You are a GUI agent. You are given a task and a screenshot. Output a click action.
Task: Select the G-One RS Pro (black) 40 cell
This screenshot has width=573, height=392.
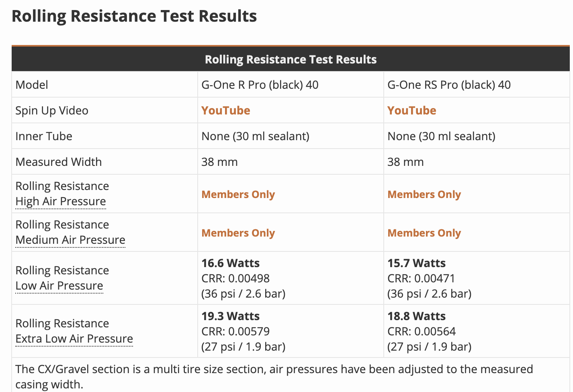[x=449, y=85]
